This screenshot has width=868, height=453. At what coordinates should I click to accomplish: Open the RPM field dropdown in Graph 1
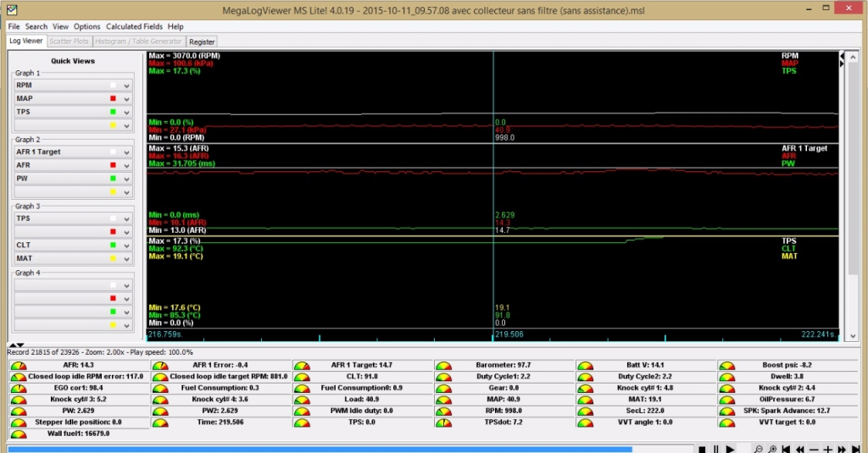coord(127,86)
